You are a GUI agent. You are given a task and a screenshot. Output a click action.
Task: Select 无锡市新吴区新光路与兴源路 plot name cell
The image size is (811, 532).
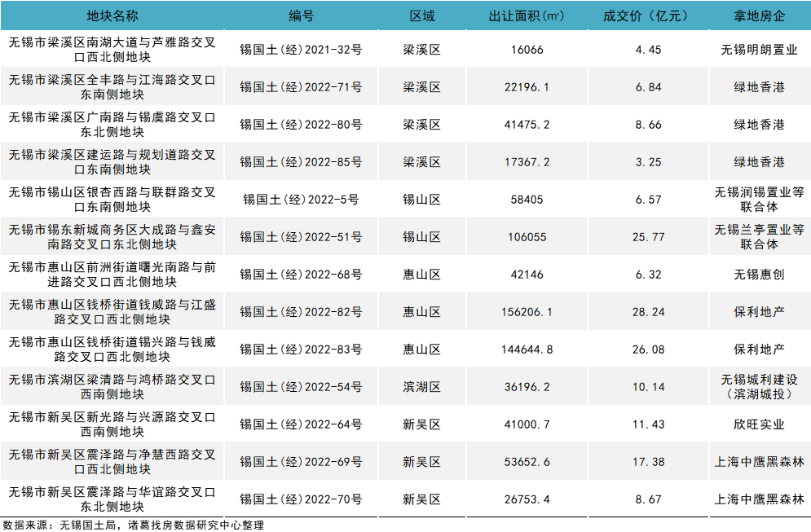pos(112,424)
